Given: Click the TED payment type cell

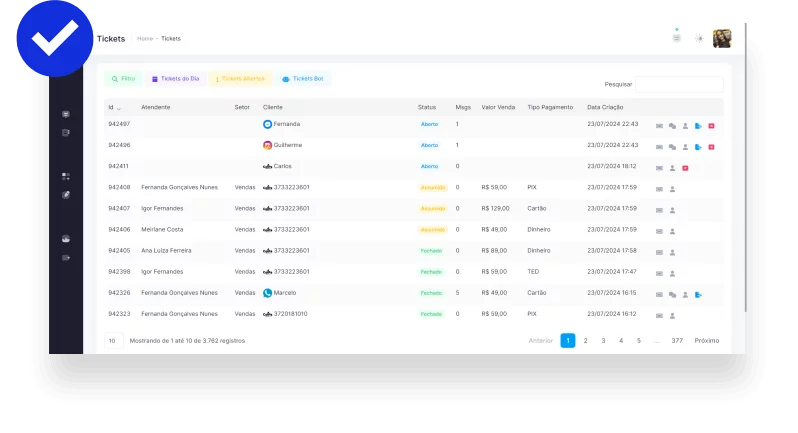Looking at the screenshot, I should 533,272.
